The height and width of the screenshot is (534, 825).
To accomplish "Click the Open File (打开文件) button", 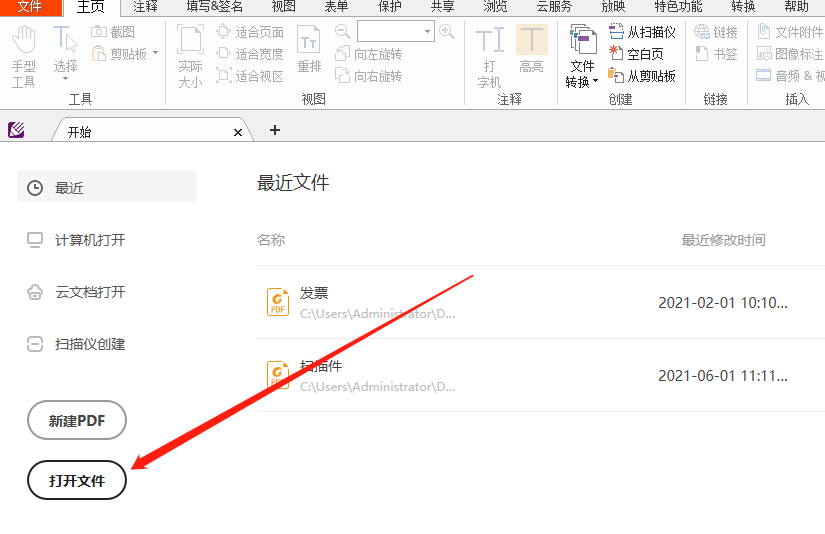I will click(x=77, y=480).
